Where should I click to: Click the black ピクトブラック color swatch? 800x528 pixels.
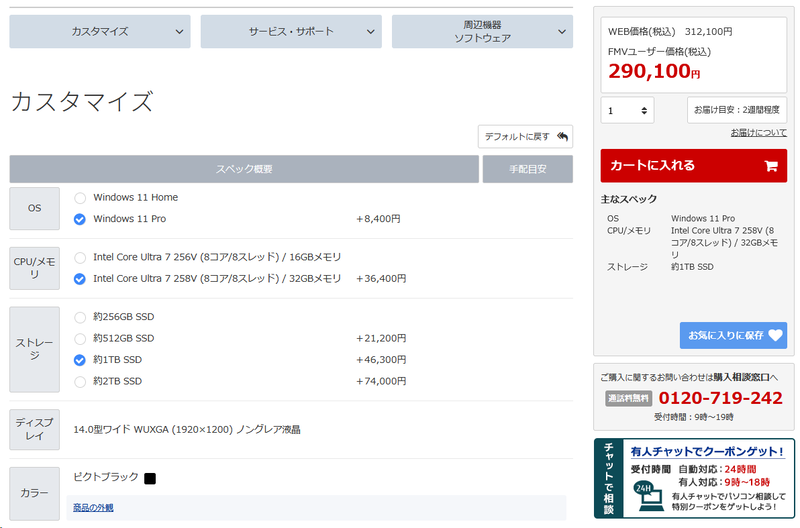[150, 479]
